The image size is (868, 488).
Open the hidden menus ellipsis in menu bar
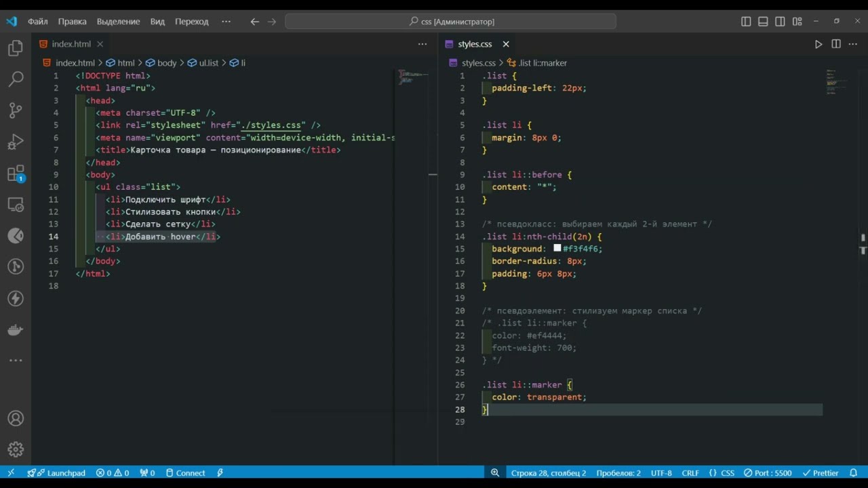tap(226, 22)
